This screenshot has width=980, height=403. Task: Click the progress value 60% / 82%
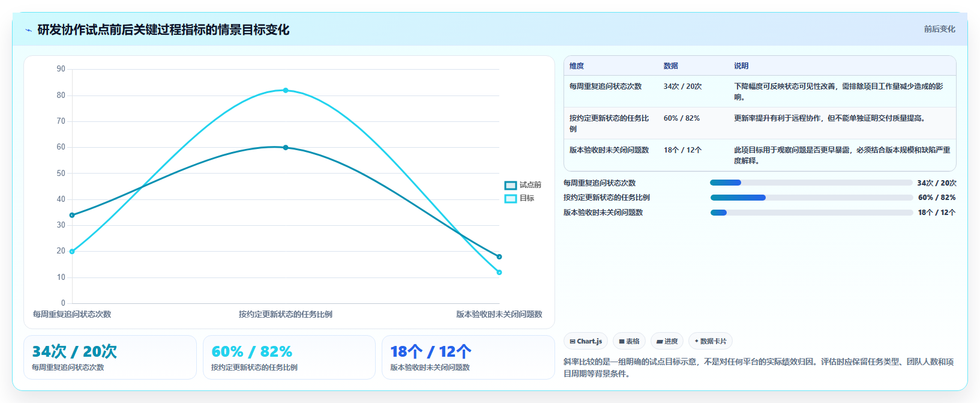tap(937, 198)
